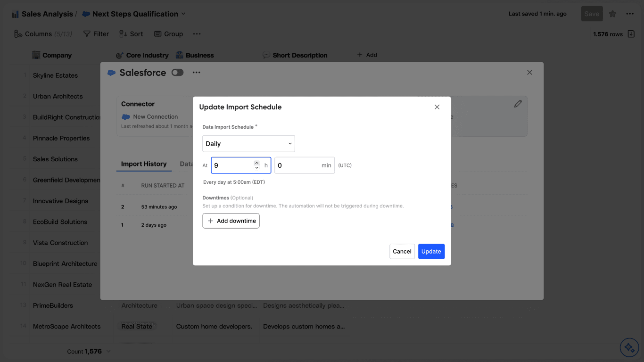Download rows using the export icon

(631, 34)
